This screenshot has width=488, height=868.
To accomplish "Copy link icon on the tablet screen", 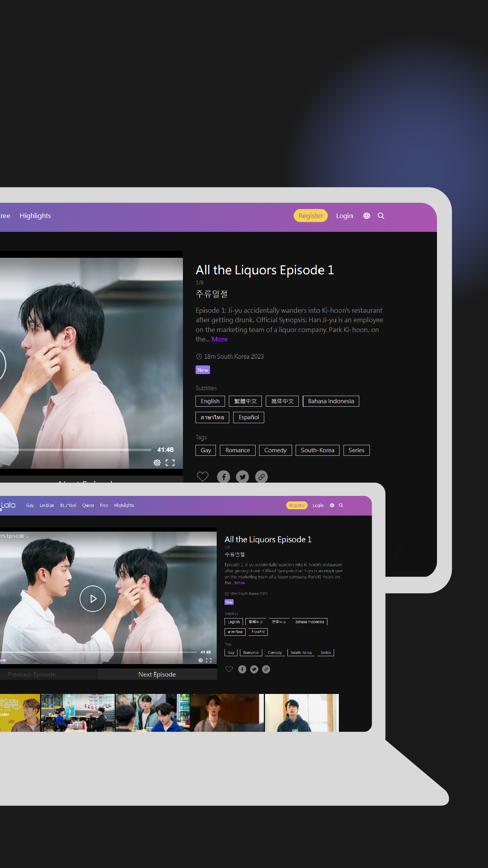I will point(261,477).
